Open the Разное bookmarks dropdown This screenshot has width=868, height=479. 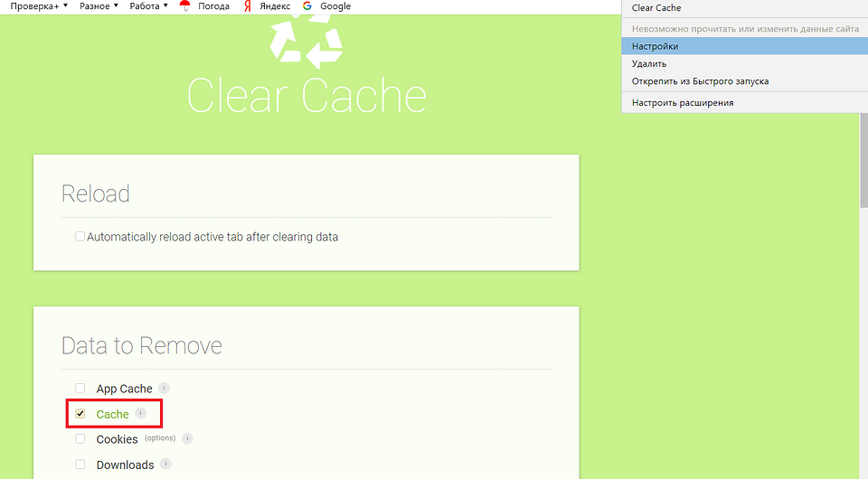coord(100,6)
